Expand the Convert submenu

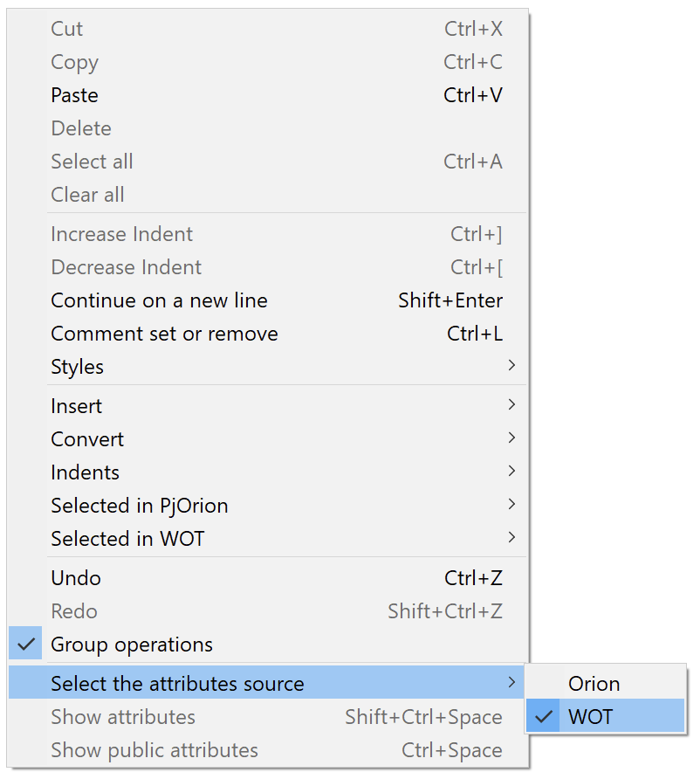click(x=87, y=439)
